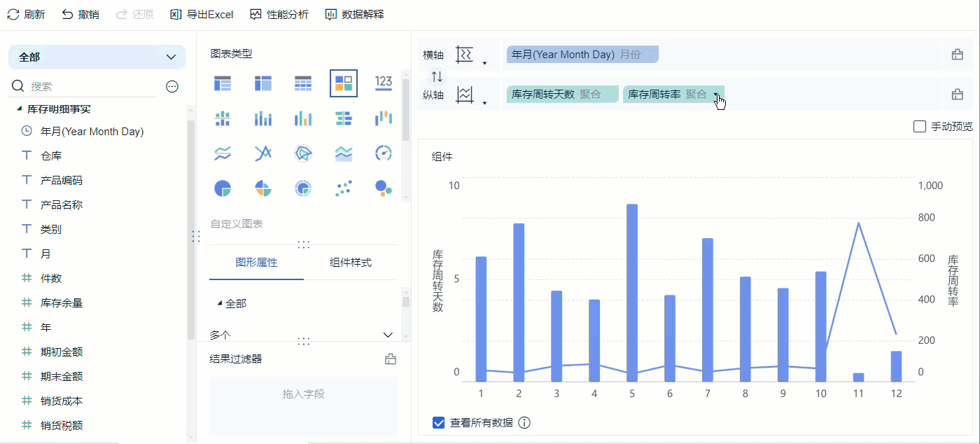Screen dimensions: 980x444
Task: Select the partitioned line chart type
Action: [x=223, y=153]
